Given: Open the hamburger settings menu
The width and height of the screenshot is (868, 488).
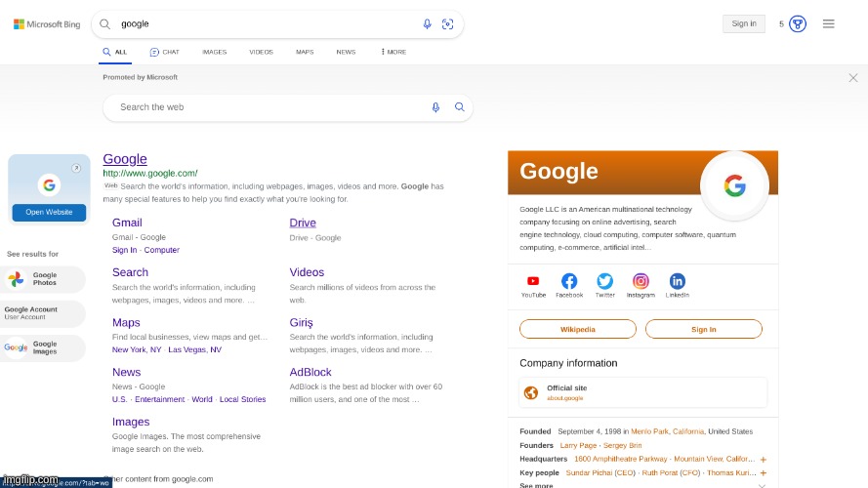Looking at the screenshot, I should (828, 23).
